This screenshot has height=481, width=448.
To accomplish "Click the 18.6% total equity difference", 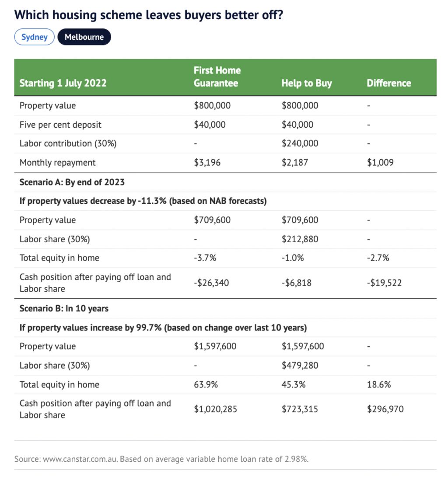I will pos(378,385).
